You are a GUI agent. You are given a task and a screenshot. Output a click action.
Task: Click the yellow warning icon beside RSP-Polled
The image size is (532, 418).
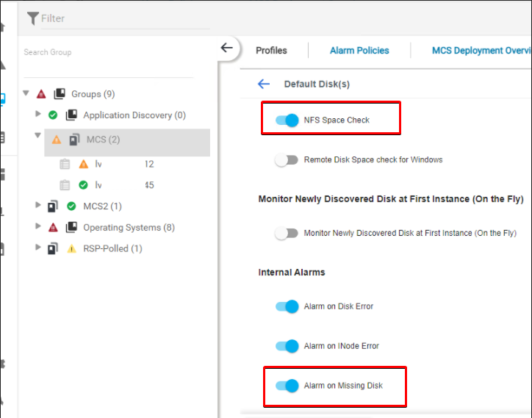pos(71,249)
